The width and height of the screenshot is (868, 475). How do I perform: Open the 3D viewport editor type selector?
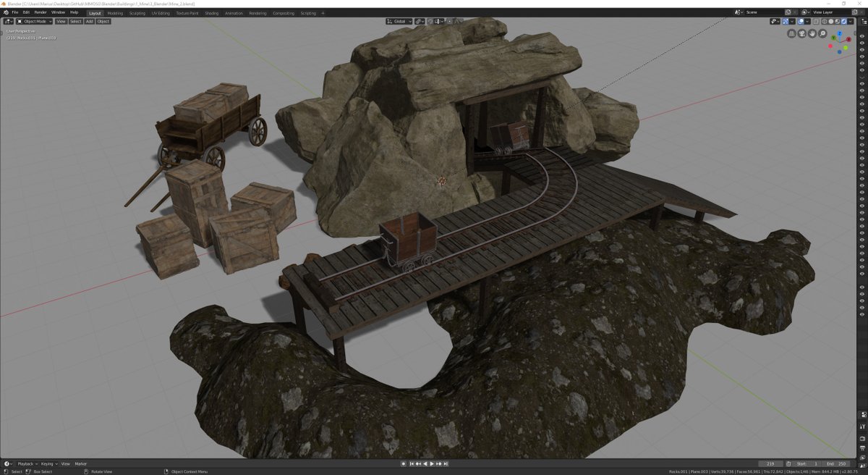click(x=9, y=21)
